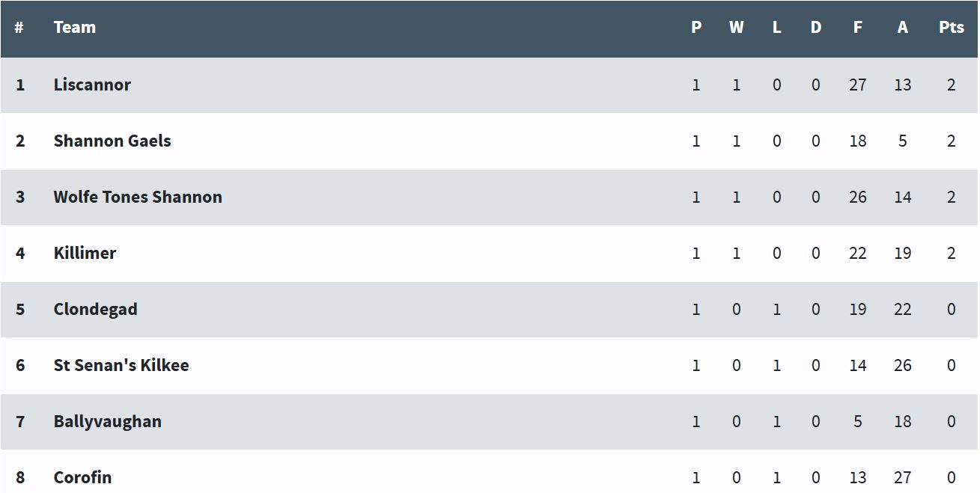Screen dimensions: 980x493
Task: Click the Ballyvaughan team name
Action: [107, 421]
